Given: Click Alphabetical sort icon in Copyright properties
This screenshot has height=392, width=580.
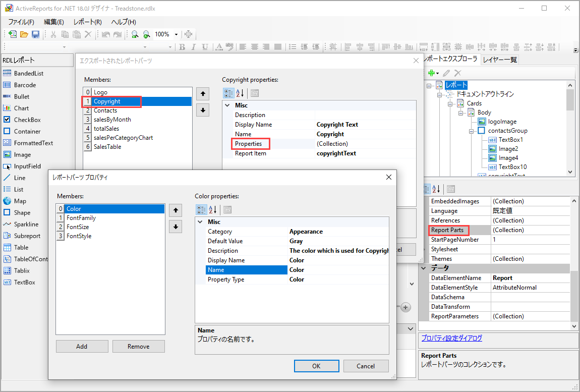Looking at the screenshot, I should click(240, 93).
